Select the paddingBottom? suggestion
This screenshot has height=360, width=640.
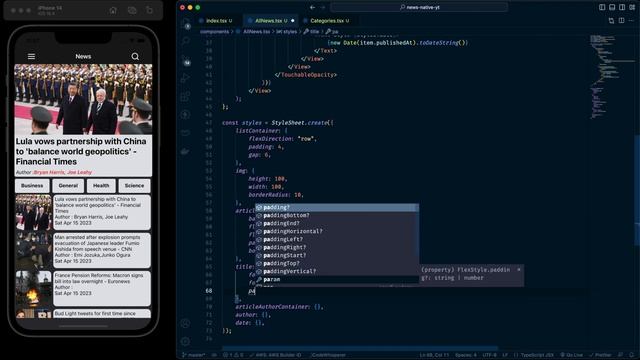point(337,216)
